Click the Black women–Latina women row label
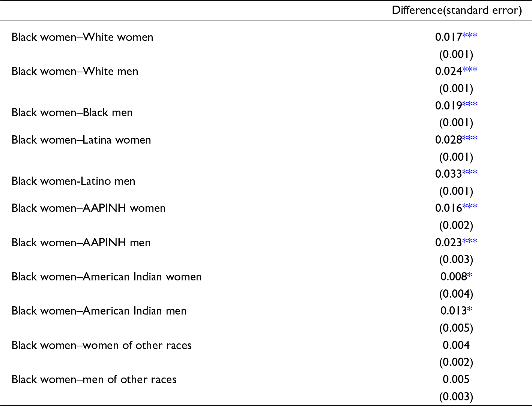532x406 pixels. pyautogui.click(x=81, y=140)
